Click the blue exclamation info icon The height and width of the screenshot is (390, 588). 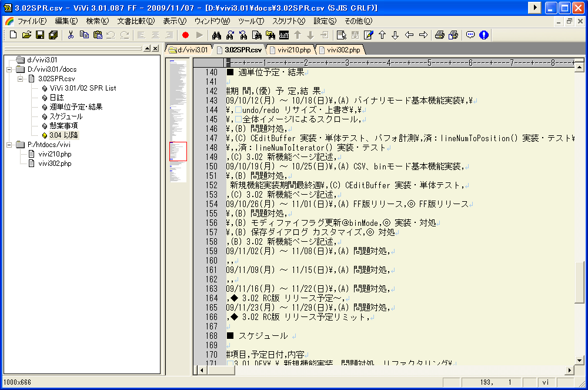click(484, 35)
